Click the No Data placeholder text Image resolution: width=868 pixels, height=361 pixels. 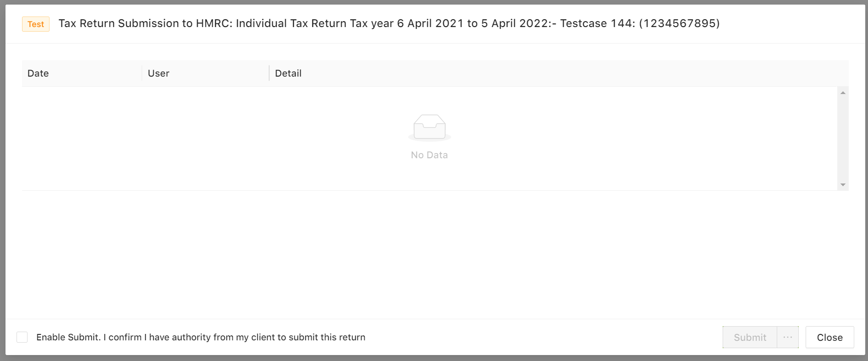point(429,155)
